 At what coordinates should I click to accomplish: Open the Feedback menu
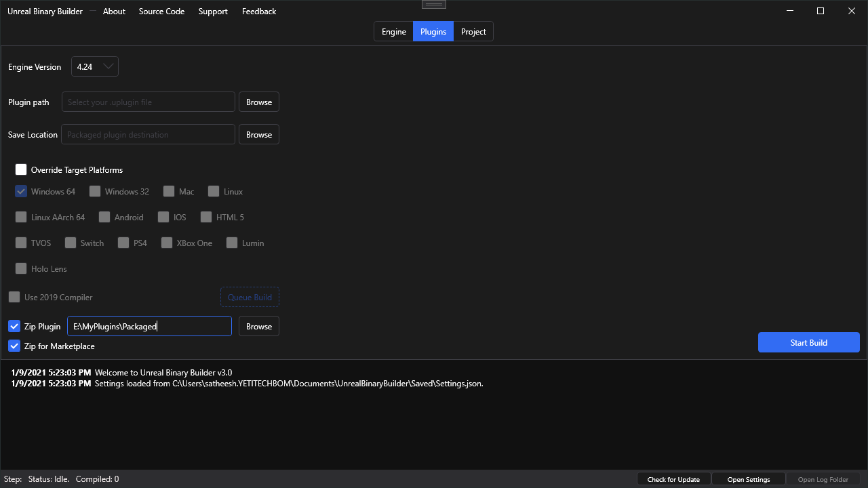click(259, 12)
